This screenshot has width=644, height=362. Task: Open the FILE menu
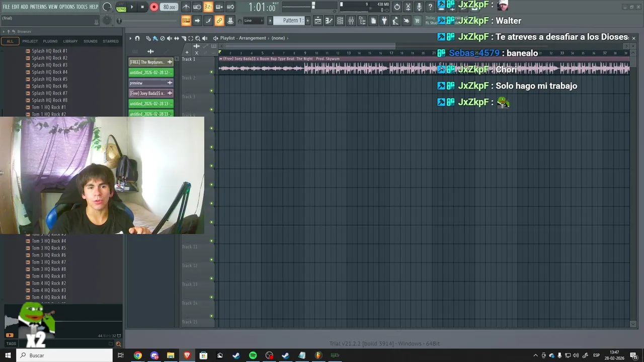[6, 7]
